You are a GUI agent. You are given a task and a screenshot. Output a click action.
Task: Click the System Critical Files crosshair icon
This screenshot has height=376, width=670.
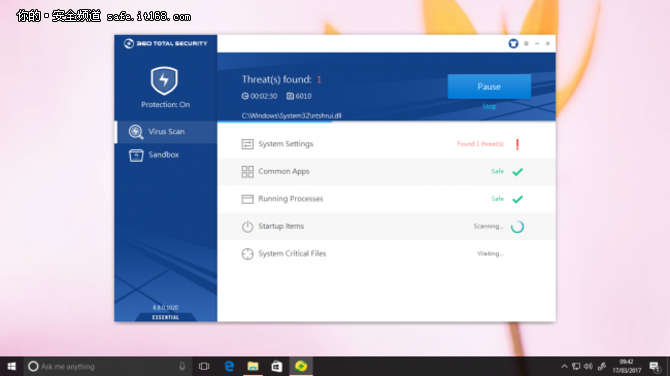click(247, 254)
